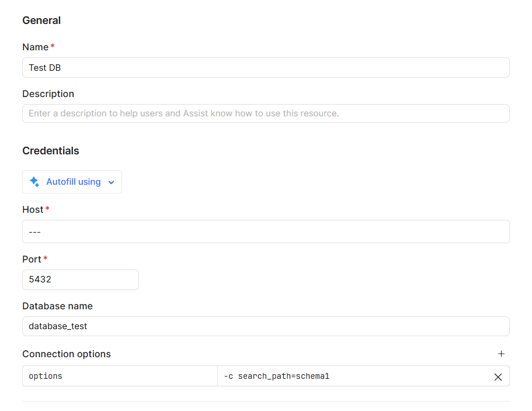
Task: Click the 'Name' field label
Action: pos(35,47)
